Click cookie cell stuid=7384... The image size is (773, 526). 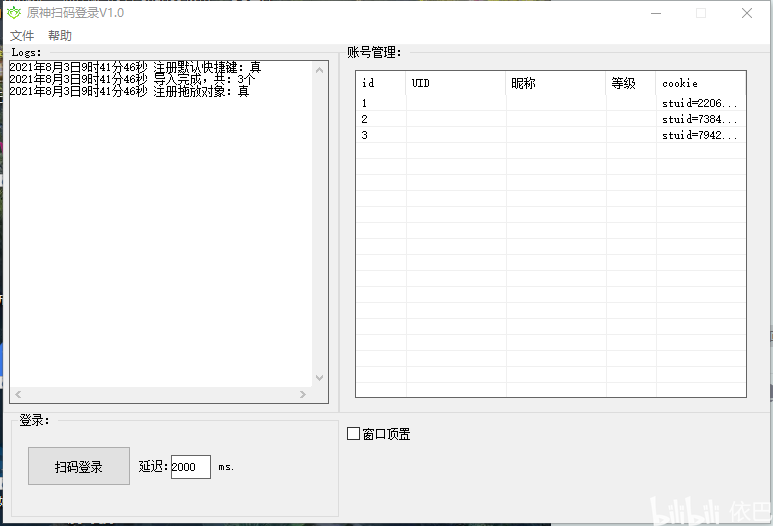pos(700,119)
